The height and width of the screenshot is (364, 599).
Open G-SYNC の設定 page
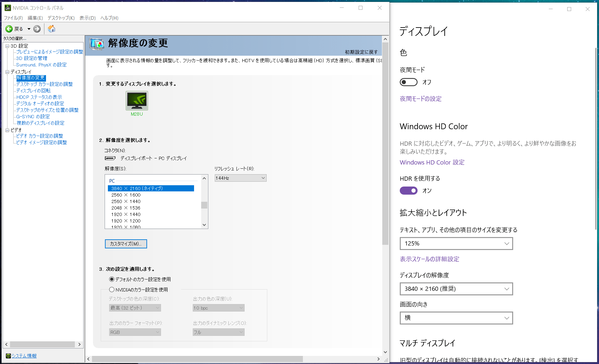coord(33,117)
